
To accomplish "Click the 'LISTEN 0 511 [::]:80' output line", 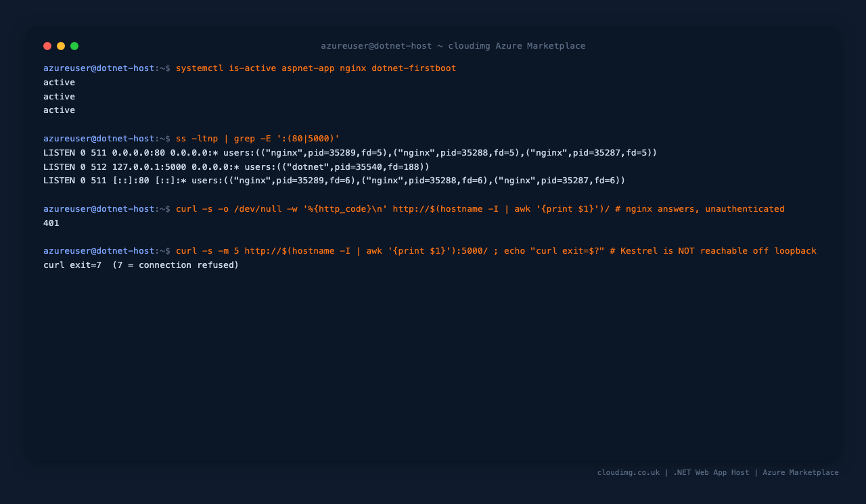I will pos(334,181).
